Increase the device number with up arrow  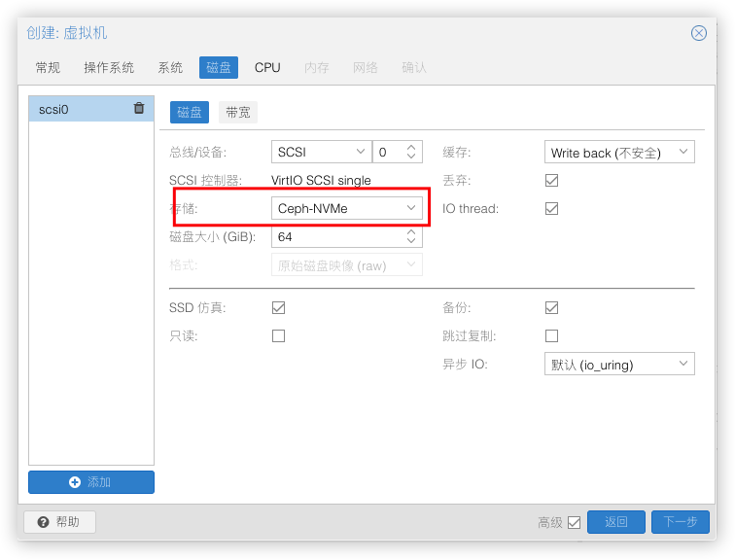411,147
